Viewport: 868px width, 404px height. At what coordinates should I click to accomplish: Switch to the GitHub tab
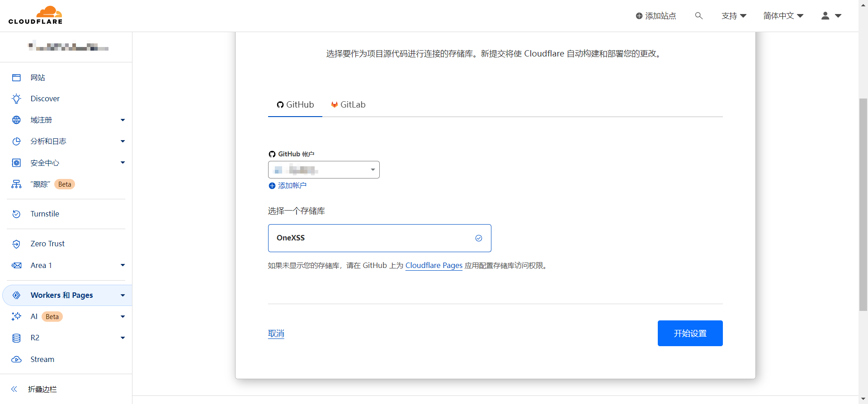(x=295, y=105)
